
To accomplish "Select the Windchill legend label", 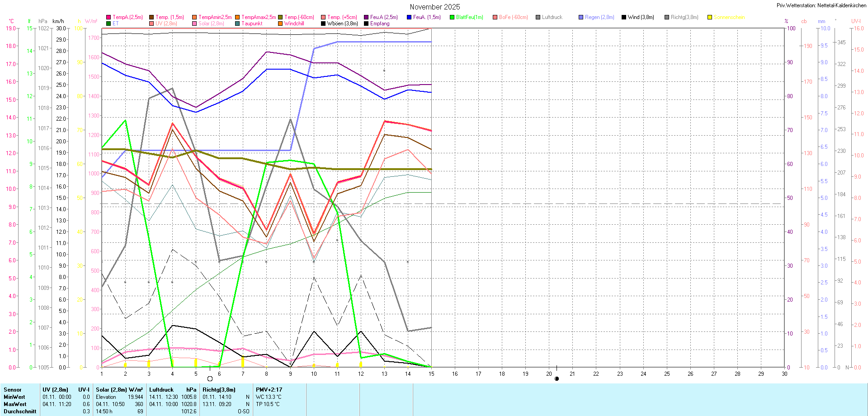I will [294, 24].
